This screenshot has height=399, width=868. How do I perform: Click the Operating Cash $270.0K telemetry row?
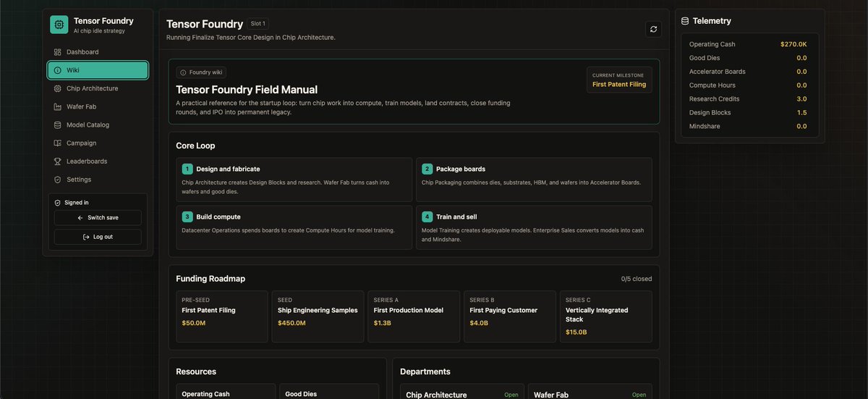[x=748, y=44]
